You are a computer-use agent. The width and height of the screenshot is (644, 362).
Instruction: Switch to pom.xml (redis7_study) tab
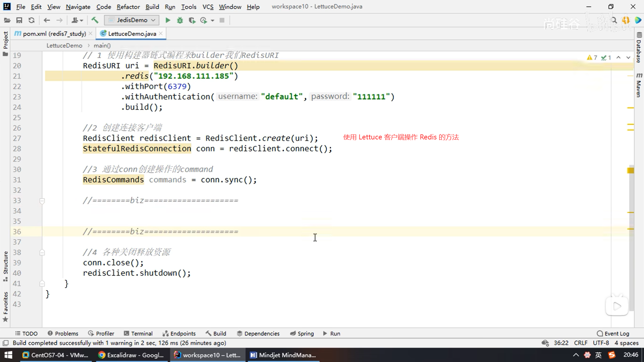[54, 34]
